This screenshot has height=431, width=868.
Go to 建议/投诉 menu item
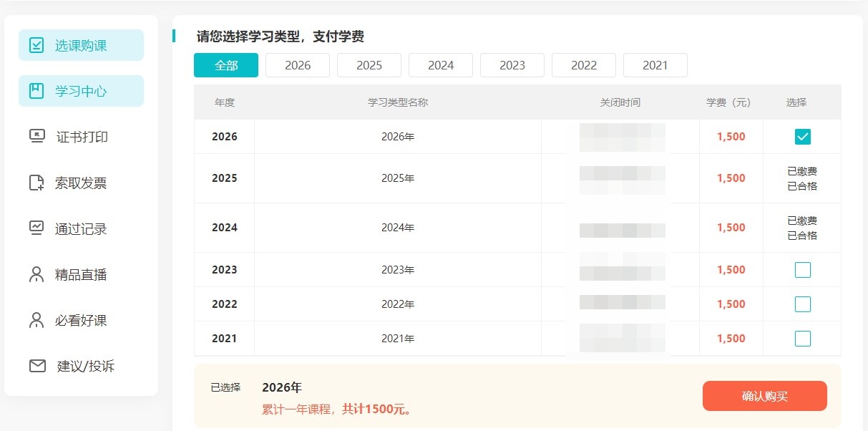pos(85,367)
